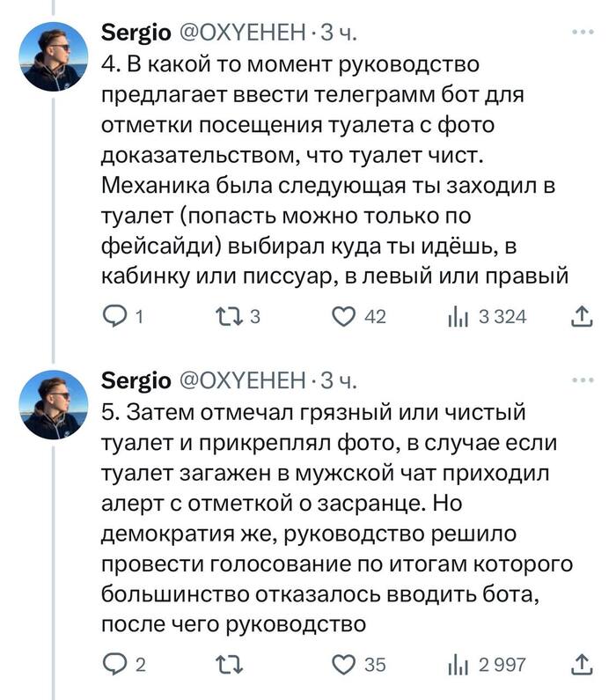Image resolution: width=616 pixels, height=700 pixels.
Task: Open the more options menu on first tweet
Action: click(582, 33)
